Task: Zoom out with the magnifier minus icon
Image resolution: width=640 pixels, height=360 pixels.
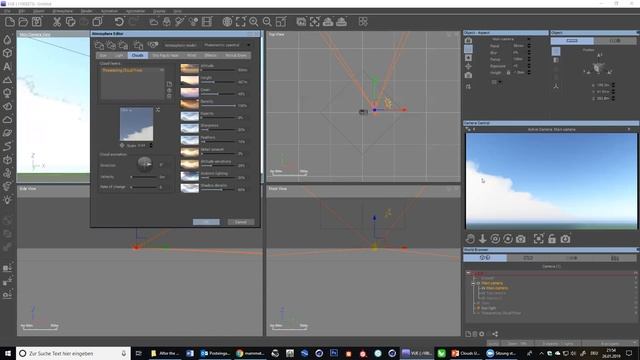Action: pyautogui.click(x=267, y=22)
